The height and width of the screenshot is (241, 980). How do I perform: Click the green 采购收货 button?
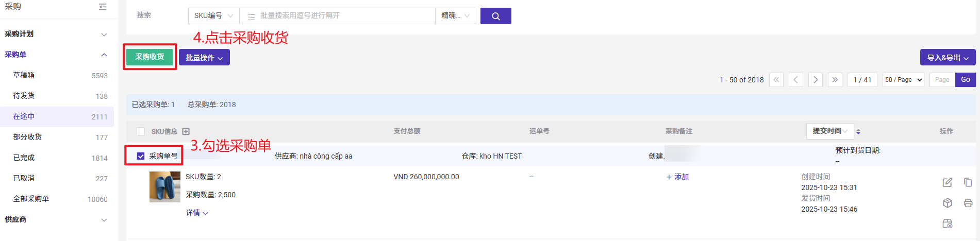150,57
